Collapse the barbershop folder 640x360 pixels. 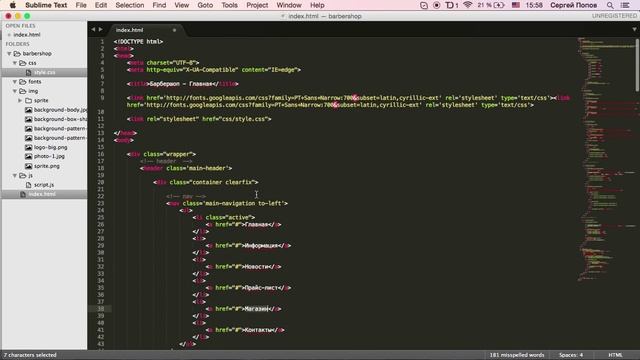[9, 53]
